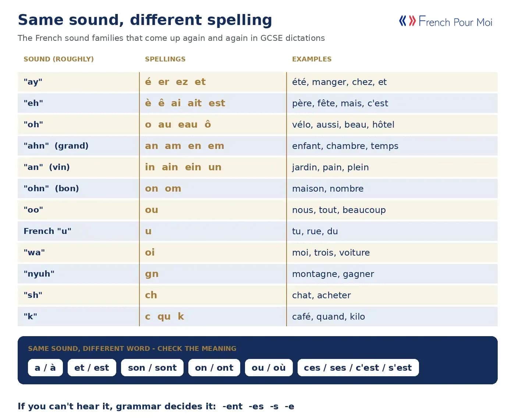Click the "oo" sound cell
Screen dimensions: 515x420
78,210
